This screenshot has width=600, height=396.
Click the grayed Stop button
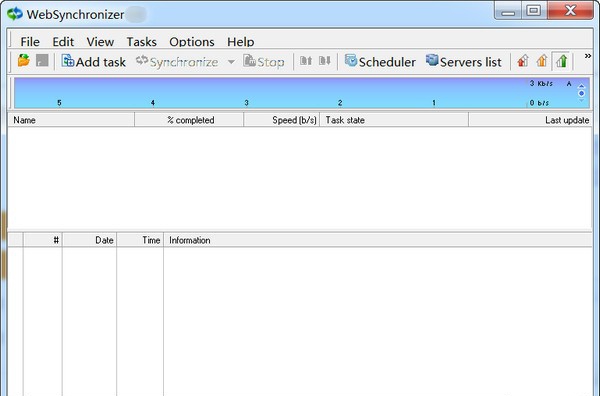(x=264, y=62)
